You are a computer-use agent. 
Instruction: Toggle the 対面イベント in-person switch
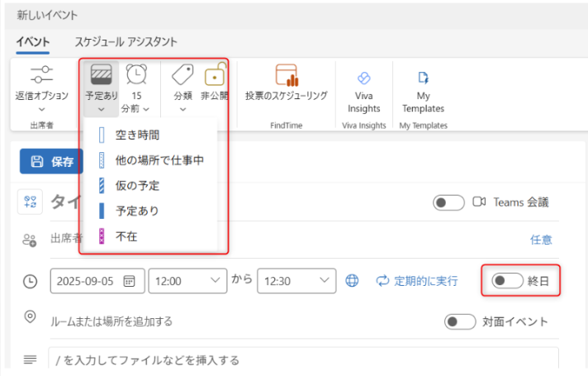coord(459,321)
